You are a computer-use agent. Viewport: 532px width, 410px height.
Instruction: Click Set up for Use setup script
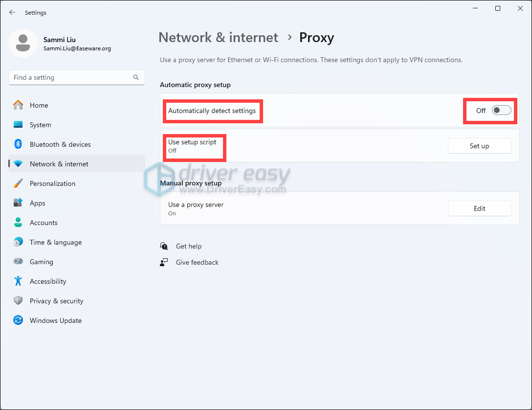479,146
